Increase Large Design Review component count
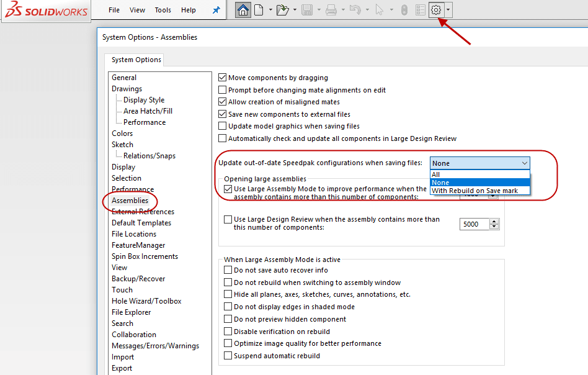The height and width of the screenshot is (375, 588). point(494,222)
